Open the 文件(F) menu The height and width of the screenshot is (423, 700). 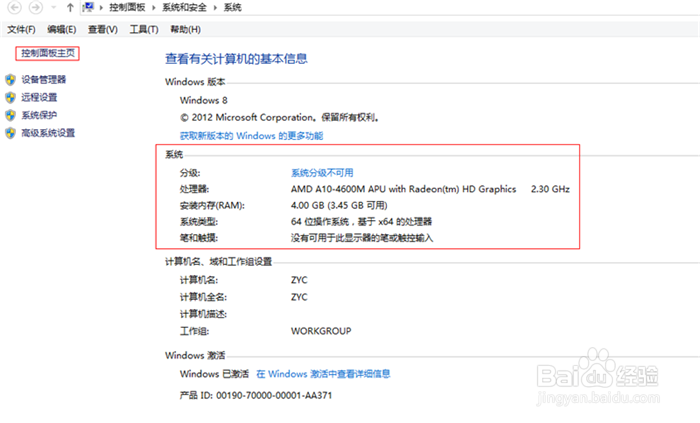[x=21, y=29]
